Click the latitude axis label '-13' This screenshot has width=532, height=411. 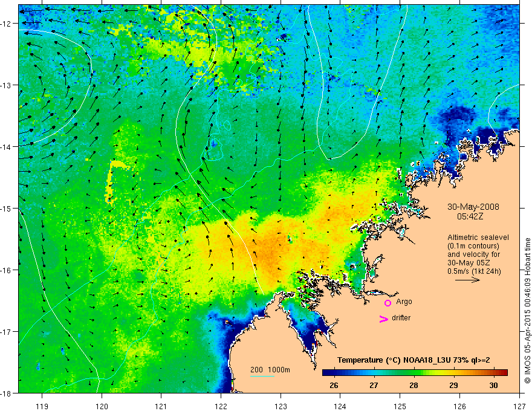(x=7, y=85)
